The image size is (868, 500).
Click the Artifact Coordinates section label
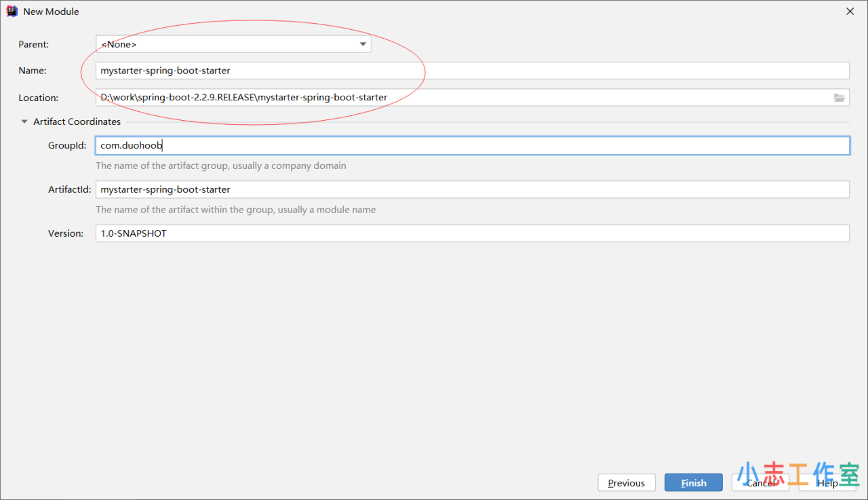point(77,122)
